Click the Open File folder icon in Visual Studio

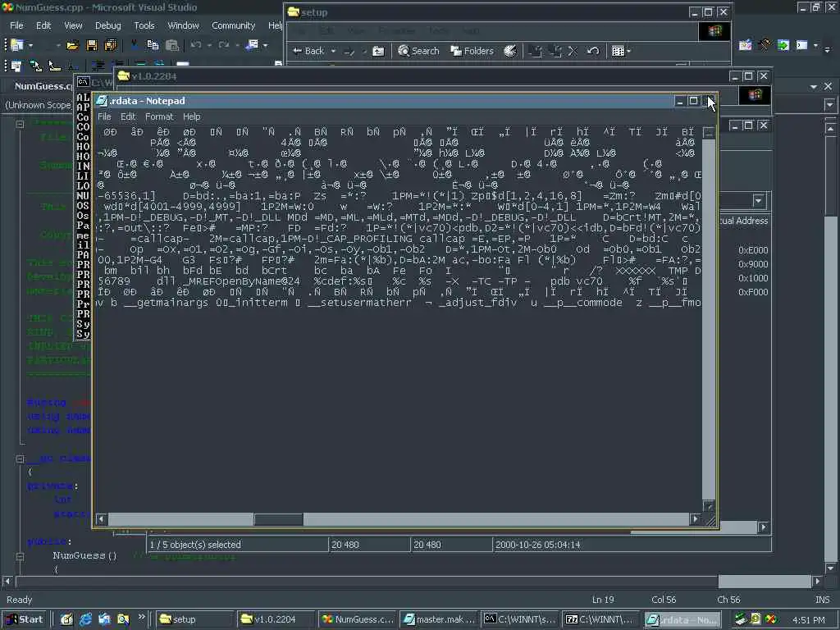pos(72,46)
